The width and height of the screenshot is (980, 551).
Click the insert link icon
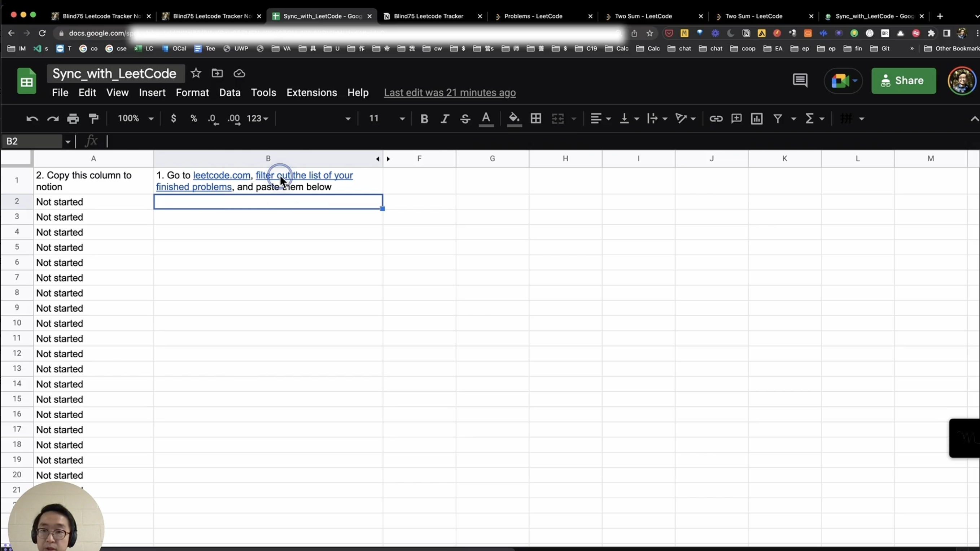tap(716, 119)
